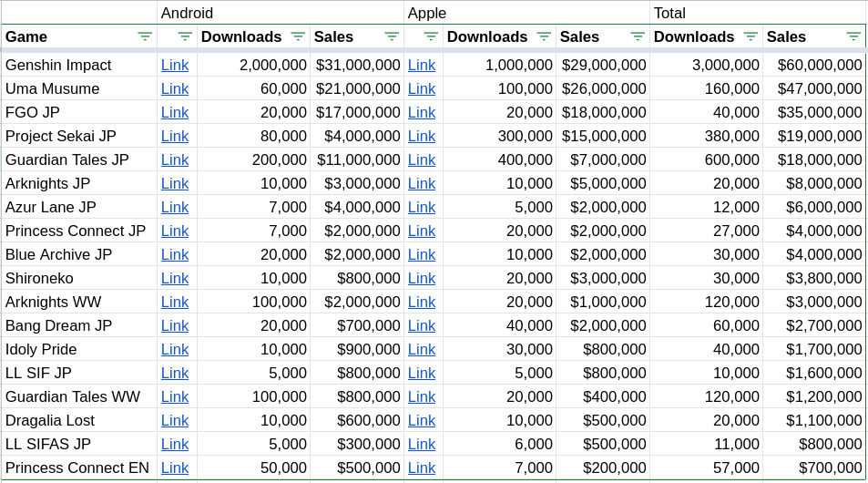Viewport: 868px width, 483px height.
Task: Open Princess Connect EN Apple link
Action: [422, 468]
